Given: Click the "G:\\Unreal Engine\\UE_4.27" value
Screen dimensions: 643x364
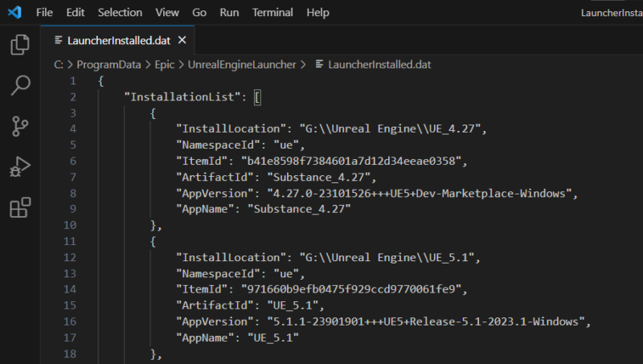Looking at the screenshot, I should click(390, 129).
